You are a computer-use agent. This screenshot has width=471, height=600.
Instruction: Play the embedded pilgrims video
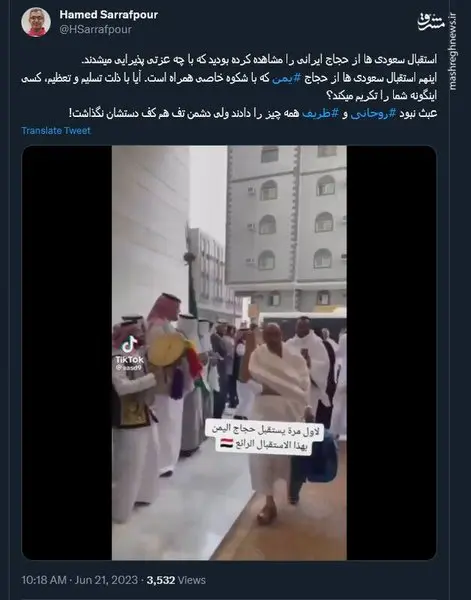229,352
